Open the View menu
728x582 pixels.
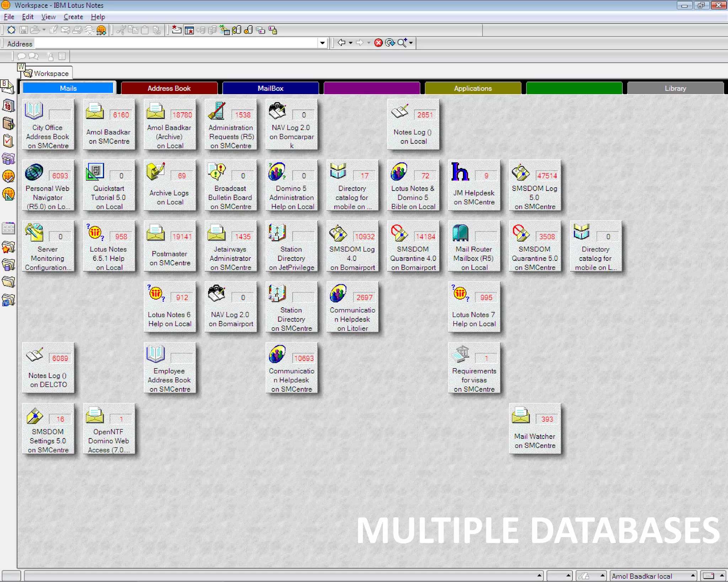click(48, 17)
